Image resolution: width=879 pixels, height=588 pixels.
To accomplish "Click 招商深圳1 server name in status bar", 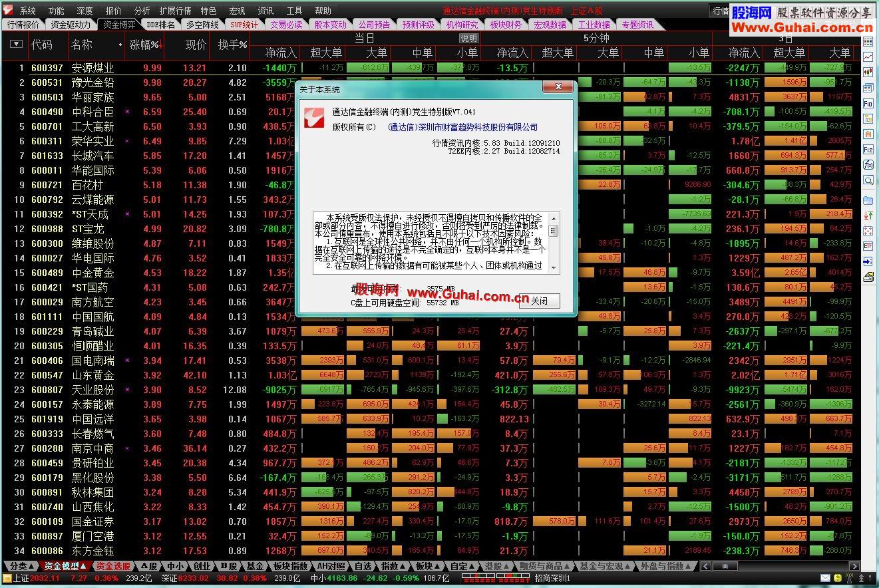I will [552, 578].
